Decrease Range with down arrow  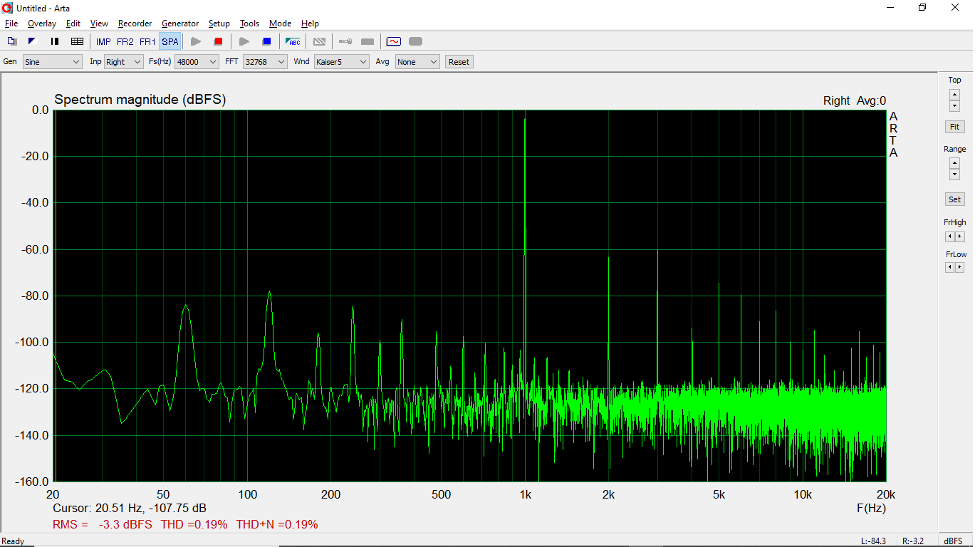click(955, 174)
